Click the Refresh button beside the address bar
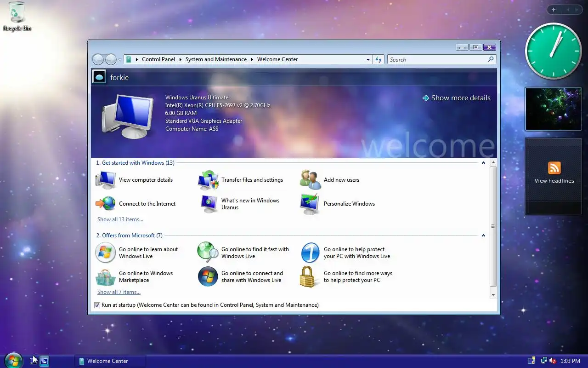The height and width of the screenshot is (368, 588). click(x=379, y=59)
